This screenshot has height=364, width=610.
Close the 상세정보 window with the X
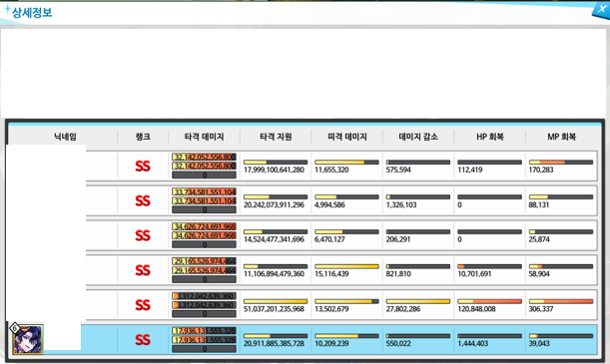601,9
